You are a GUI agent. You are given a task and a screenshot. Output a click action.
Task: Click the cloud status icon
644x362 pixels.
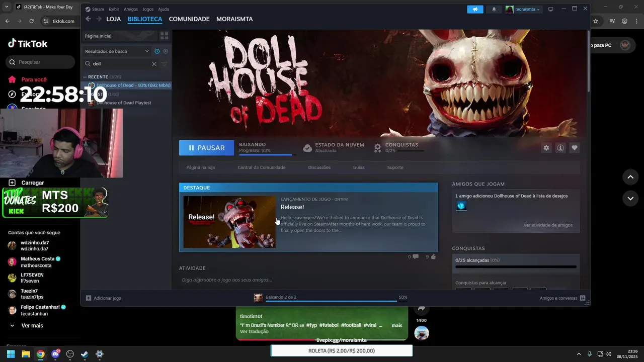point(307,148)
